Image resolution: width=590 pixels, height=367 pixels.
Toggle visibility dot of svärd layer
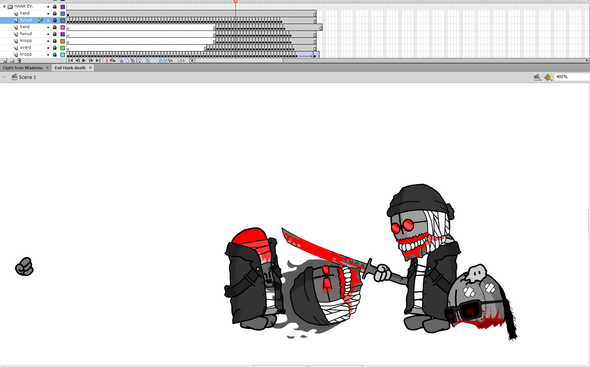click(48, 48)
